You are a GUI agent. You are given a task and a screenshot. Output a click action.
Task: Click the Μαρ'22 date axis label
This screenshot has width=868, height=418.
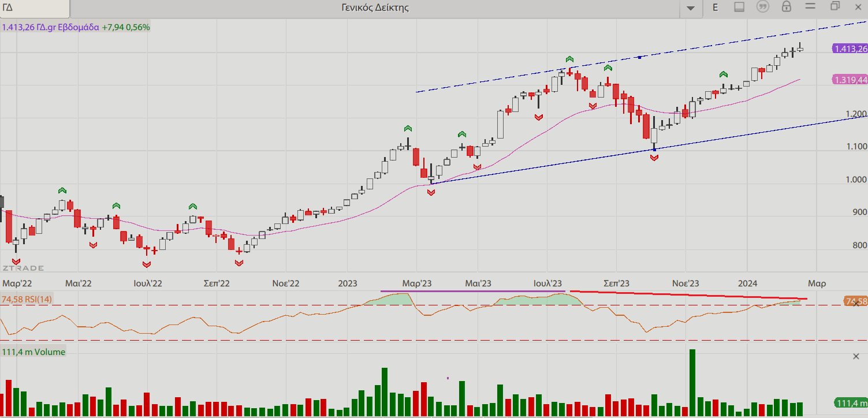(x=17, y=283)
